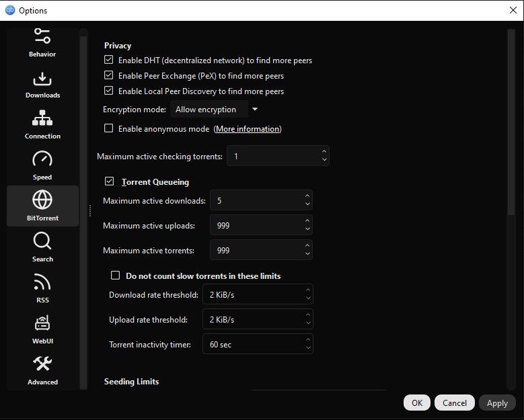Increase Torrent inactivity timer value
The width and height of the screenshot is (524, 420).
point(308,340)
